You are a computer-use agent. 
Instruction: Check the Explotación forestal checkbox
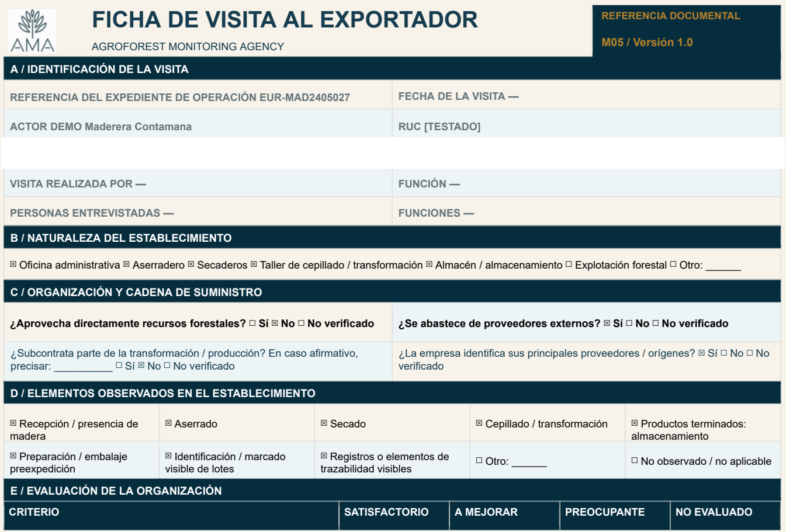coord(569,265)
